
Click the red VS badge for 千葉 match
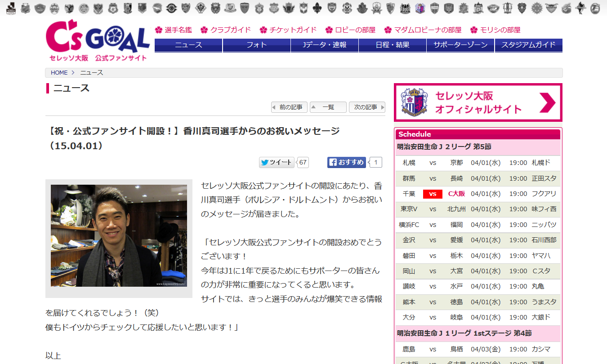[433, 194]
